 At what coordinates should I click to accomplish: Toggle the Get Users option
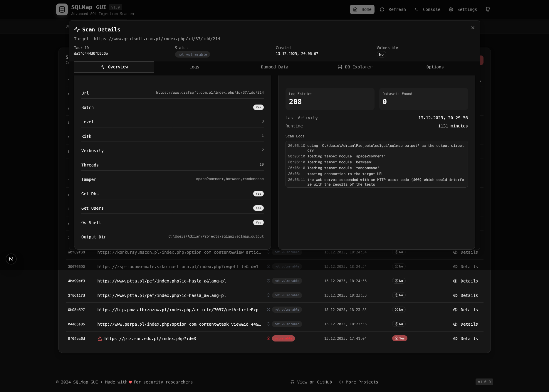coord(258,208)
